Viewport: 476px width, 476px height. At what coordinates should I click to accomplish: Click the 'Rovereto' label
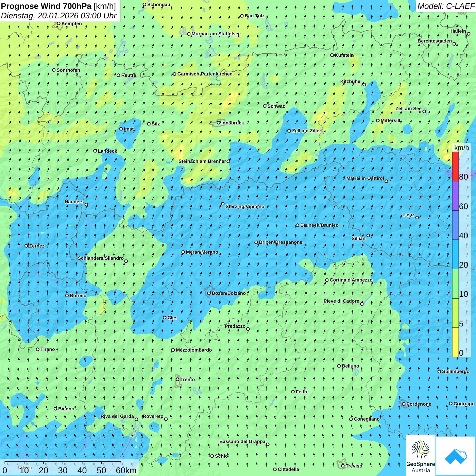153,416
